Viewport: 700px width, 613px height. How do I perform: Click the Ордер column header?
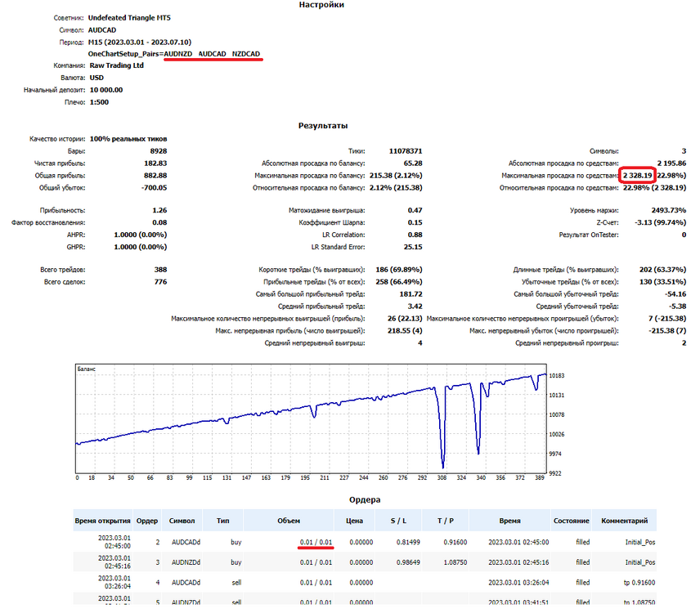[147, 521]
